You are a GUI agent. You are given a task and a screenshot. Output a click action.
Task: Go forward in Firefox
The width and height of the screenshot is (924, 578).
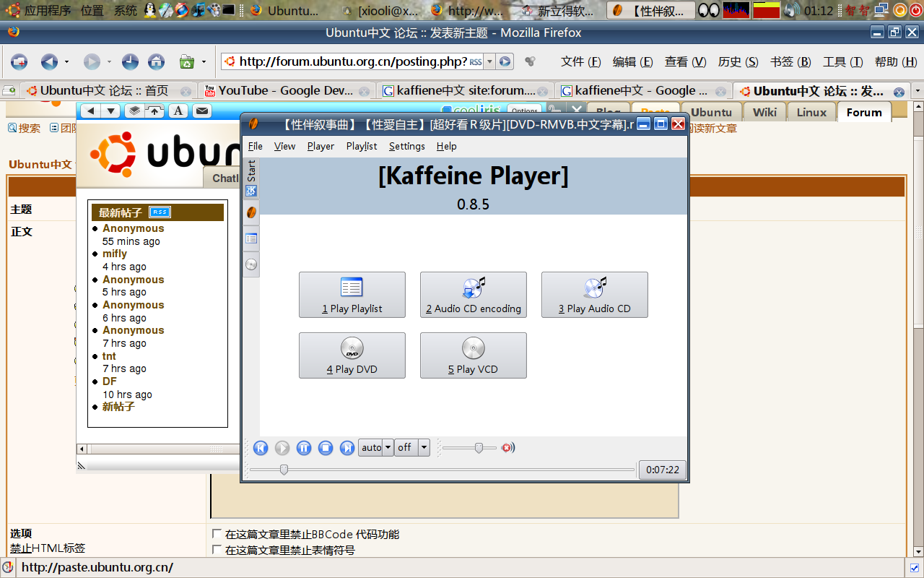(92, 62)
